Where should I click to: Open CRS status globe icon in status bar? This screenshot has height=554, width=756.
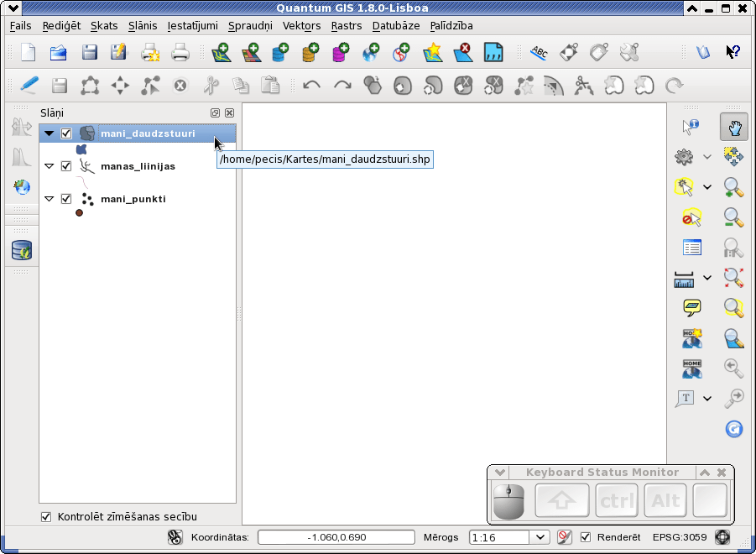pos(722,537)
